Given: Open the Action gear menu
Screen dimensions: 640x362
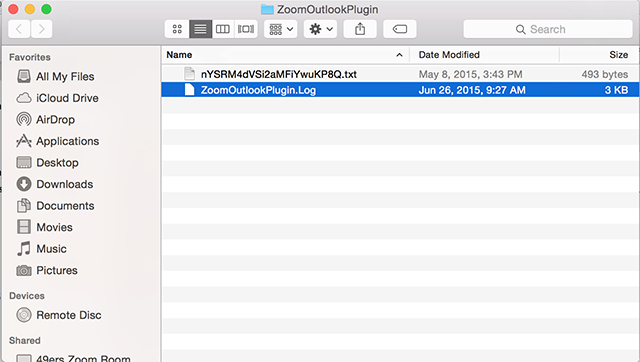Looking at the screenshot, I should [x=320, y=29].
